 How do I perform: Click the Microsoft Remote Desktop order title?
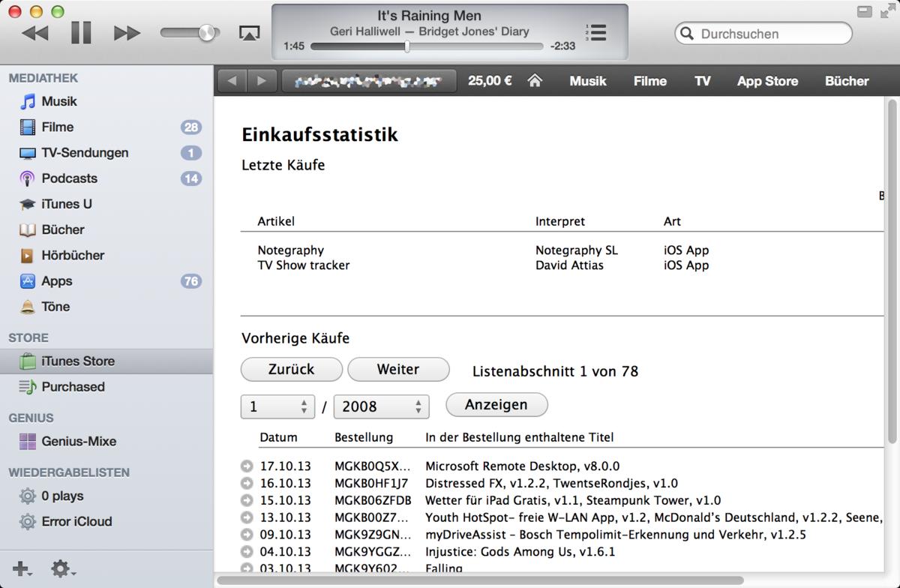[x=523, y=466]
